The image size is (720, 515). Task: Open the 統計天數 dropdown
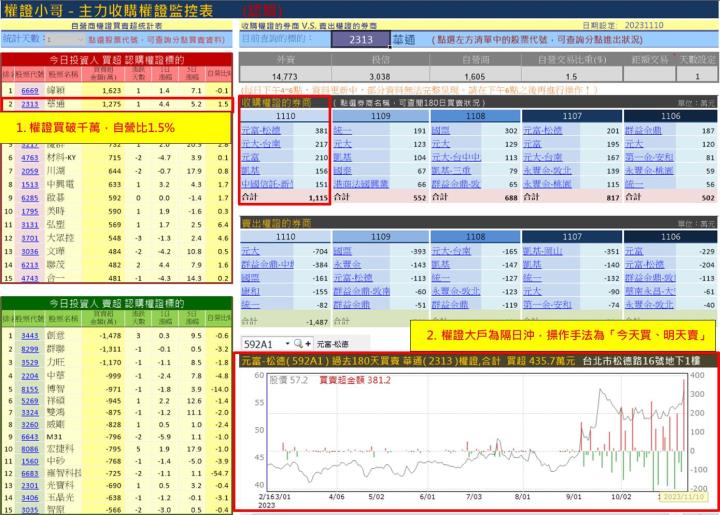(65, 40)
